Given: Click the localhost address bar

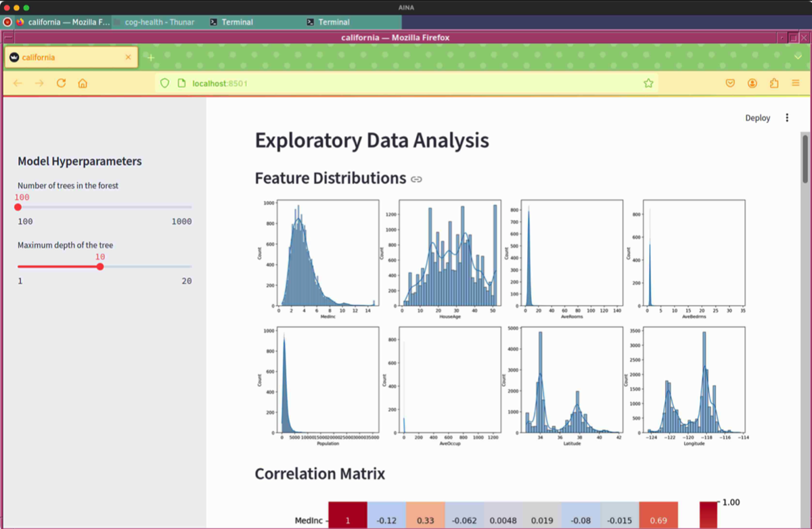Looking at the screenshot, I should point(406,83).
